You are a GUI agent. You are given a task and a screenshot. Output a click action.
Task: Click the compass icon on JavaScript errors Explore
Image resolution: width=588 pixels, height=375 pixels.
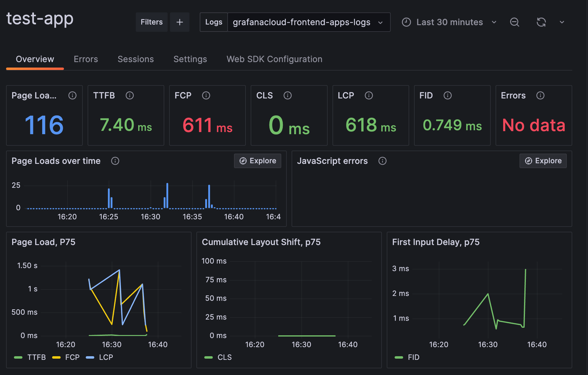(529, 161)
